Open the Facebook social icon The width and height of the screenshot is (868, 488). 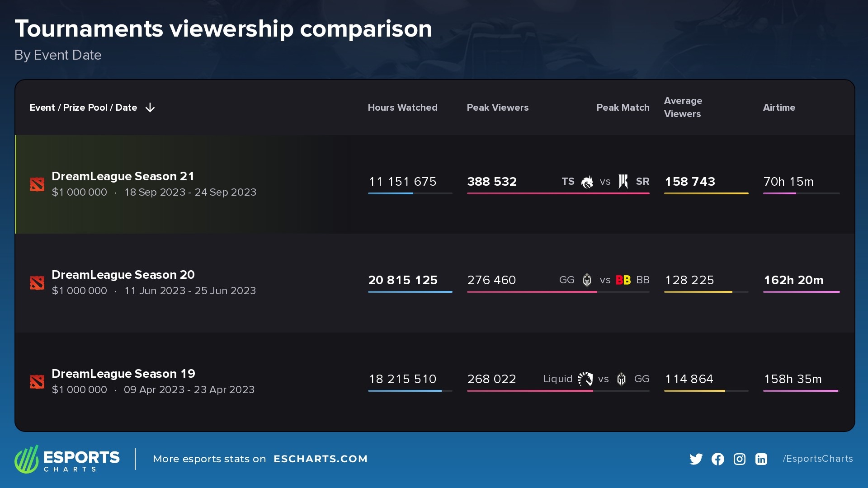717,459
